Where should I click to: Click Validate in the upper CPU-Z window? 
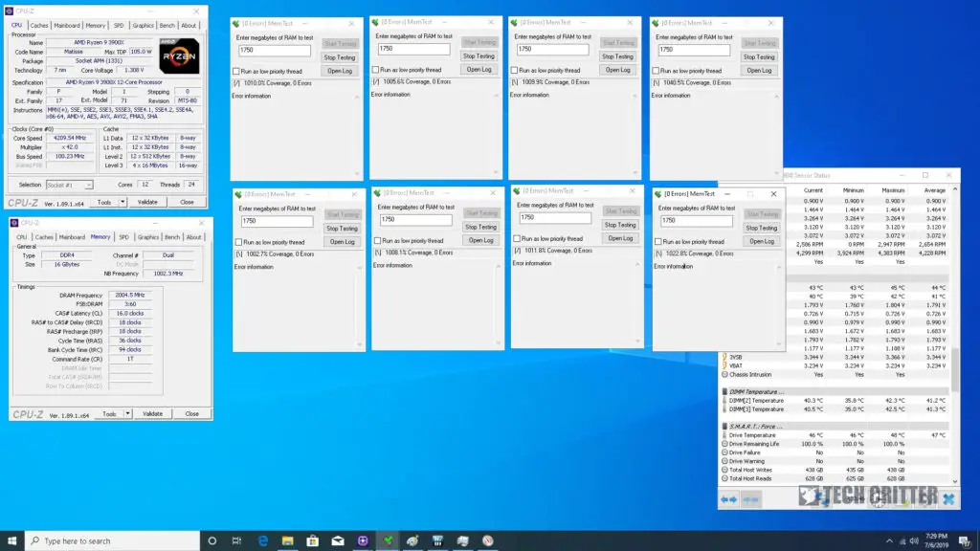tap(147, 203)
